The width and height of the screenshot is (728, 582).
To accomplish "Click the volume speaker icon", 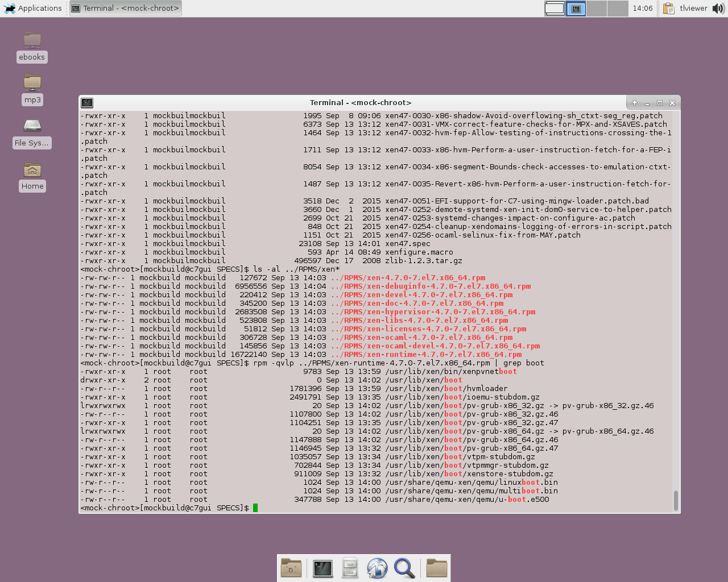I will [x=718, y=9].
